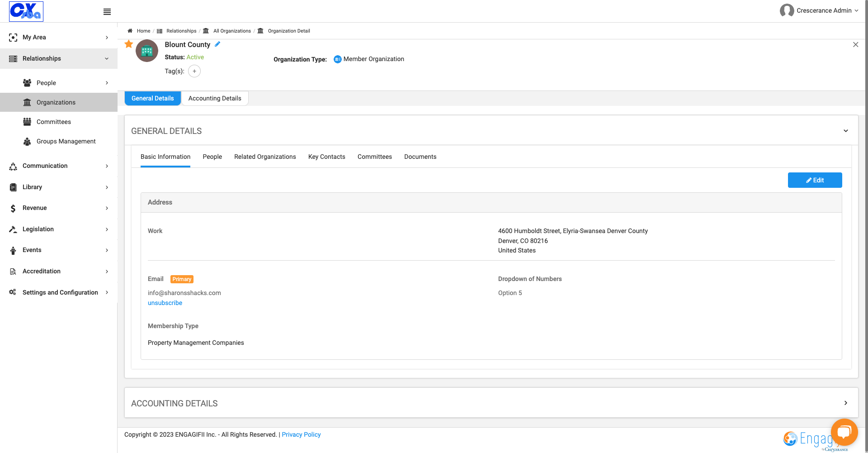Open Organizations in the sidebar

(59, 102)
